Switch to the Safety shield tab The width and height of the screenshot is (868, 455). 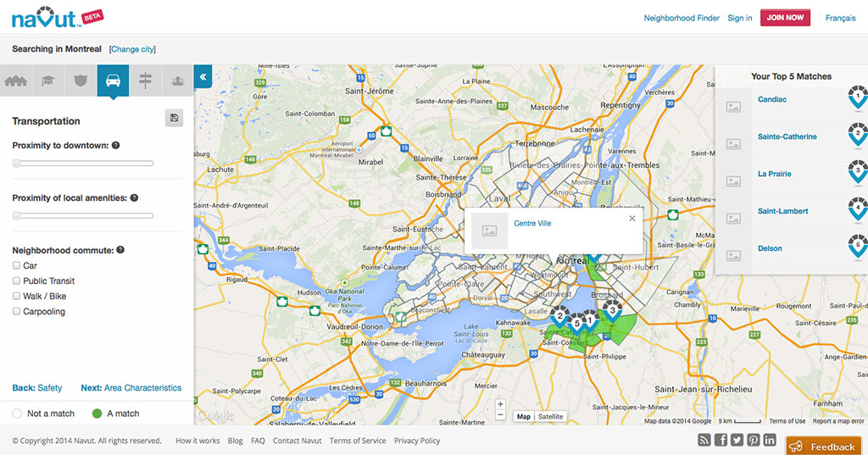[x=81, y=80]
